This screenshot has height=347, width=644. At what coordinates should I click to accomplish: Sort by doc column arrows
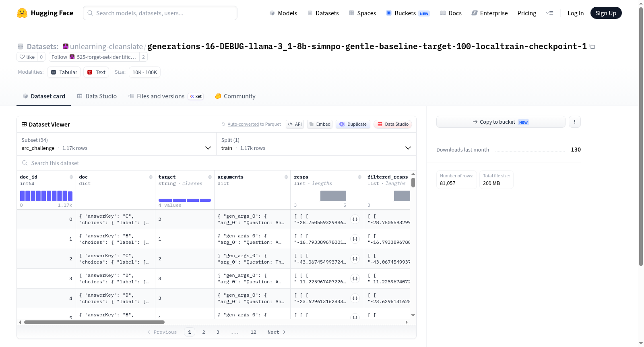pyautogui.click(x=151, y=177)
